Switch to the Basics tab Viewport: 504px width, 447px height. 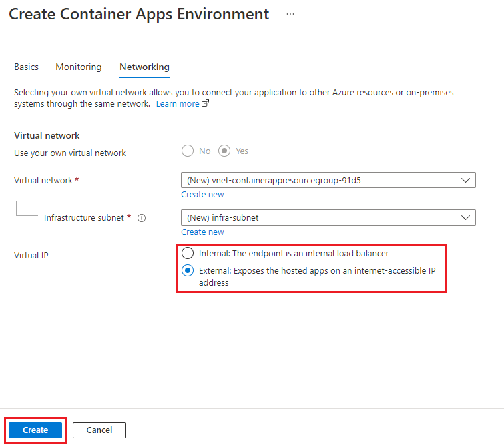27,67
